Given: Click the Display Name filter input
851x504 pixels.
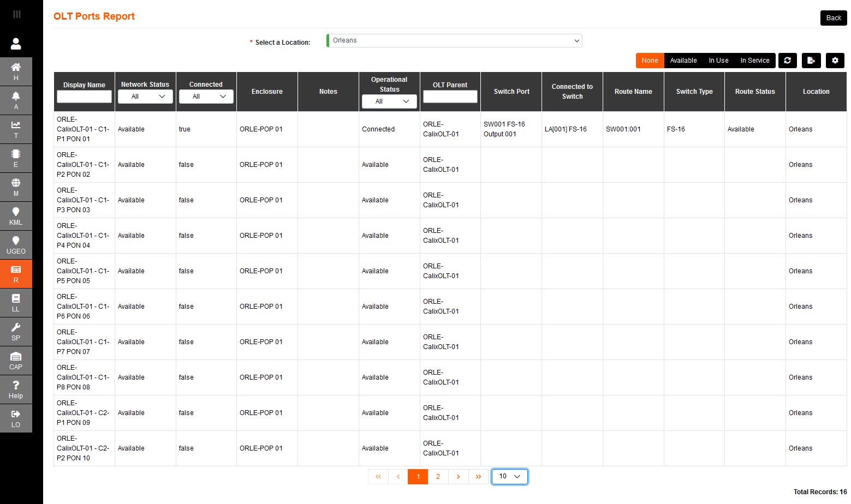Looking at the screenshot, I should 84,97.
